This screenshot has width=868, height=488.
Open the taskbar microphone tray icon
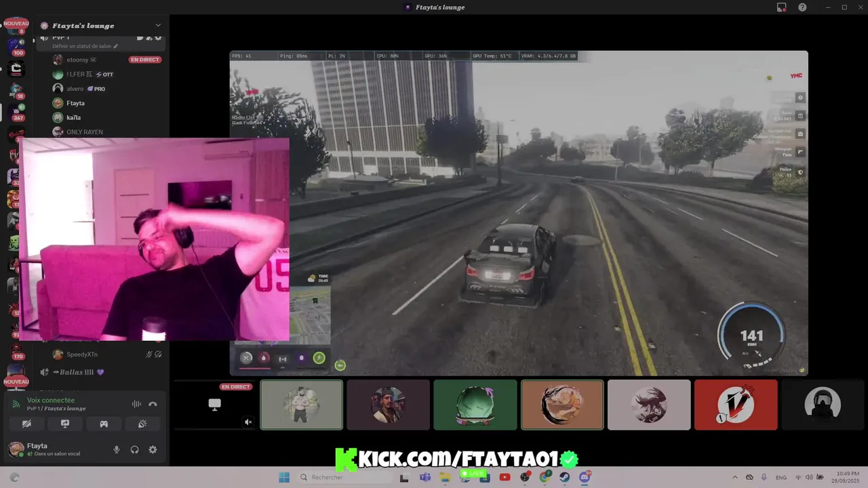pos(764,477)
